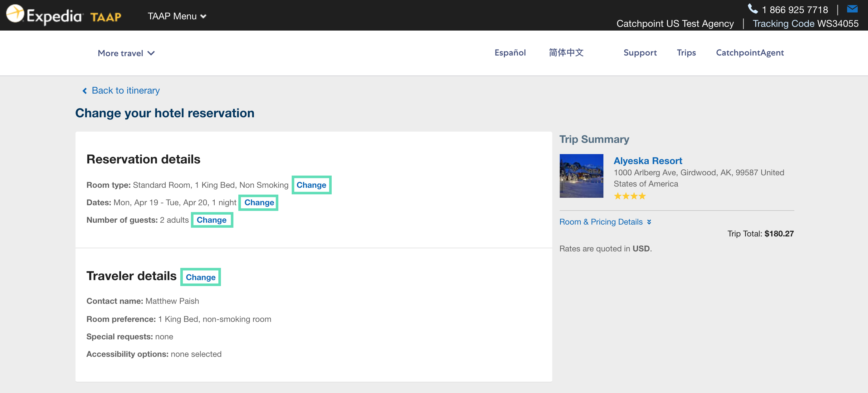Change the traveler details
868x393 pixels.
pyautogui.click(x=201, y=277)
